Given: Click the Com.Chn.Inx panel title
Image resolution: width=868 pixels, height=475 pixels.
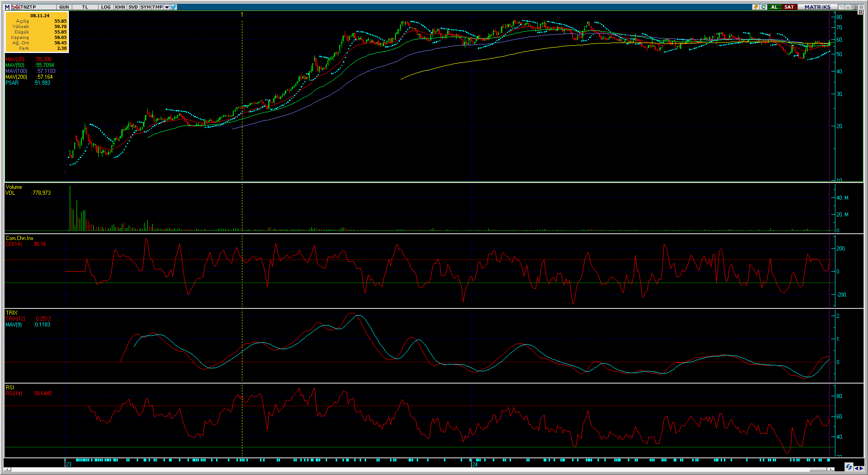Looking at the screenshot, I should 19,238.
